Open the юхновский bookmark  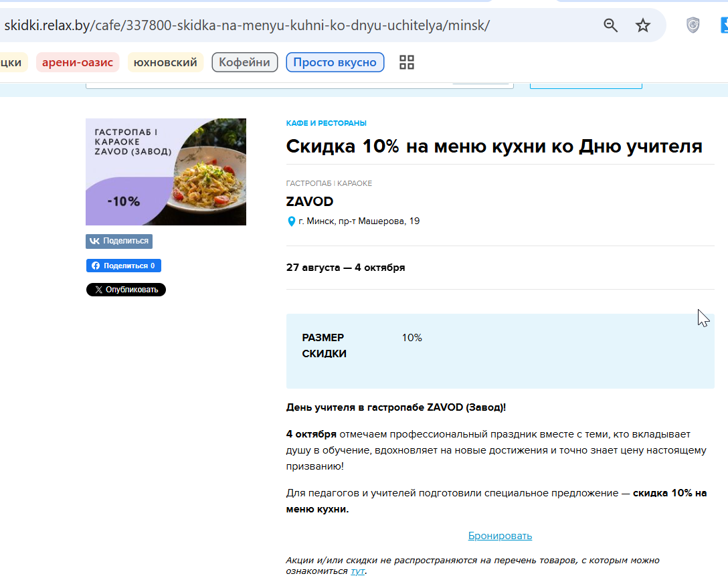point(165,62)
